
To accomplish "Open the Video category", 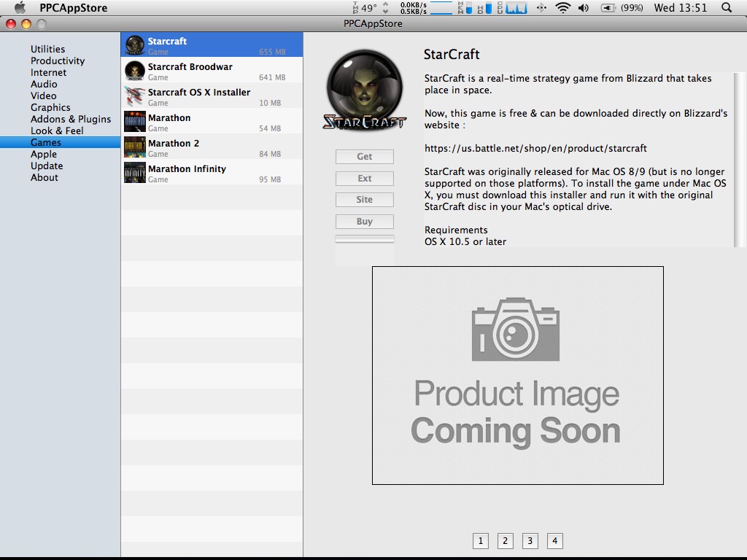I will click(43, 96).
